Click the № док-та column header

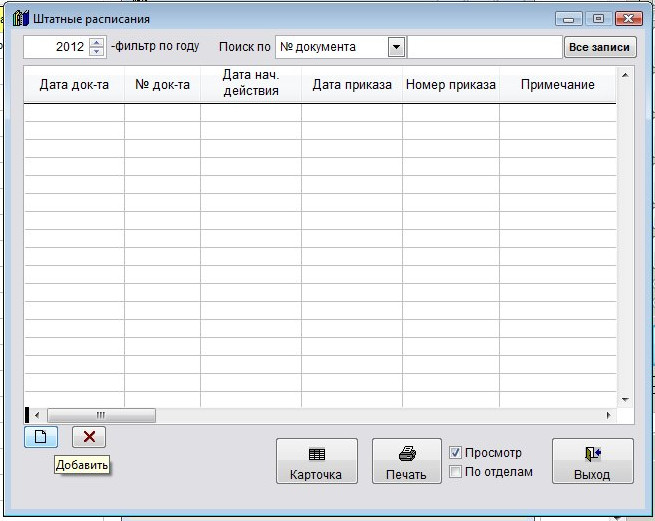(162, 85)
